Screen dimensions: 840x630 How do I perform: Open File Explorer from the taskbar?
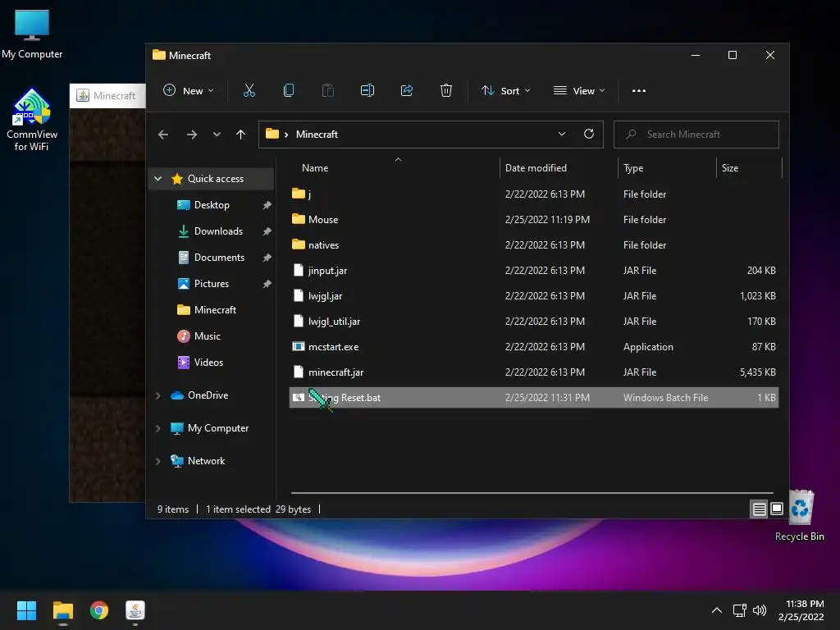click(62, 610)
